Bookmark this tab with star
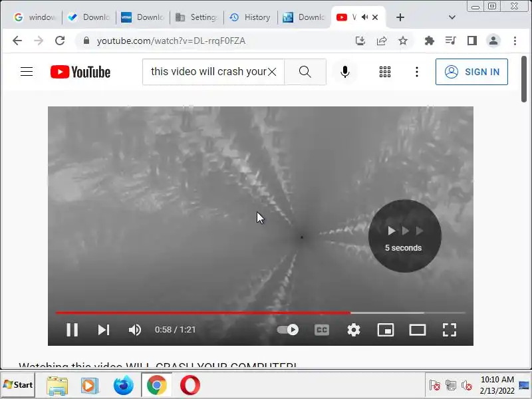 click(x=403, y=41)
